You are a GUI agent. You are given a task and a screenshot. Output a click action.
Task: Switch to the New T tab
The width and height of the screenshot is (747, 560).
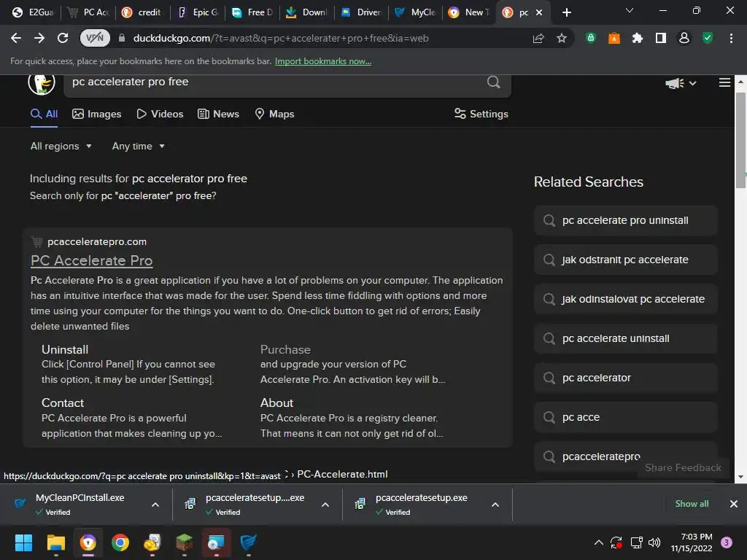[x=470, y=12]
